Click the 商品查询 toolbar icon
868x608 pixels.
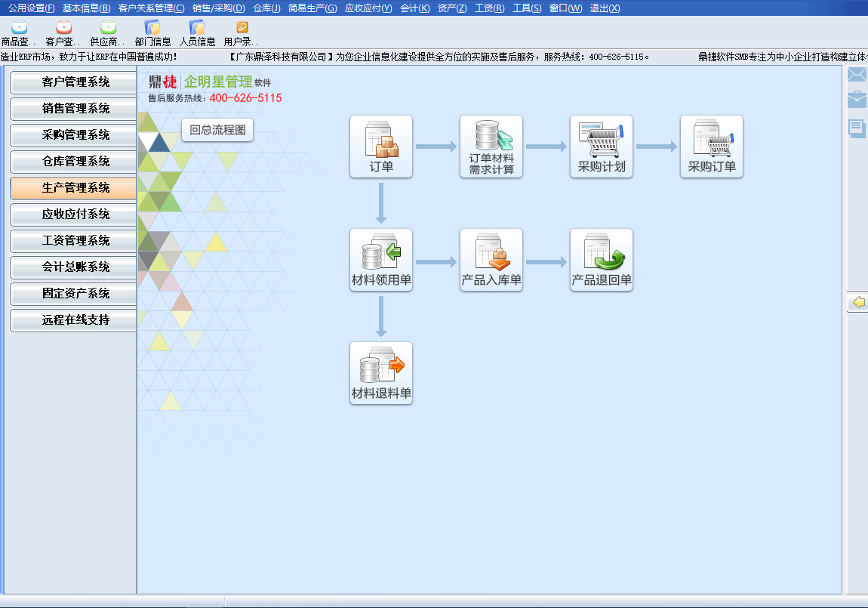pyautogui.click(x=19, y=33)
